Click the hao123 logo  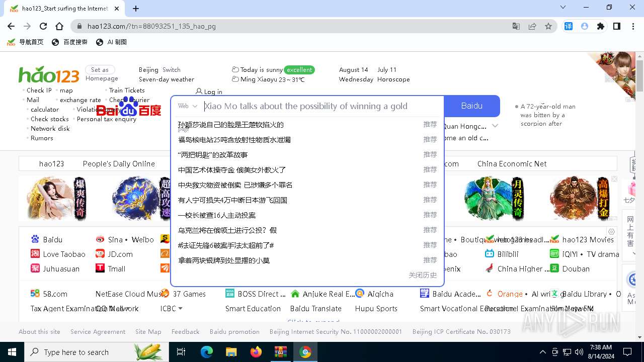coord(49,74)
